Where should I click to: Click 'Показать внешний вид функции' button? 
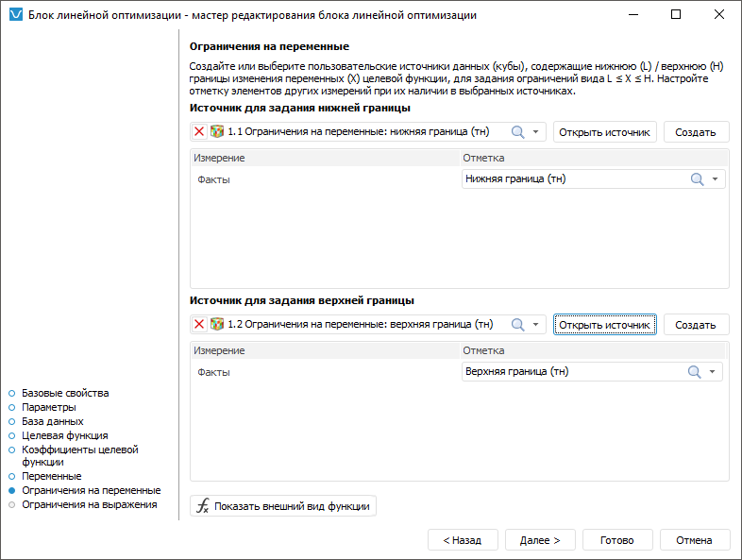[x=284, y=506]
